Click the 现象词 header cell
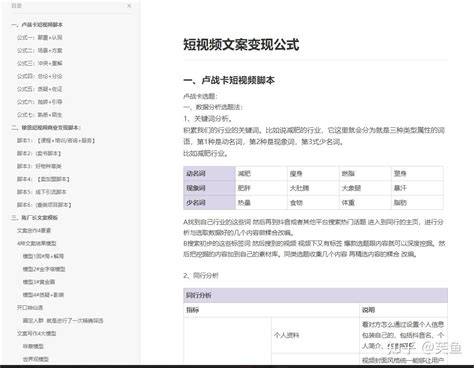Viewport: 474px width, 368px height. pyautogui.click(x=209, y=188)
